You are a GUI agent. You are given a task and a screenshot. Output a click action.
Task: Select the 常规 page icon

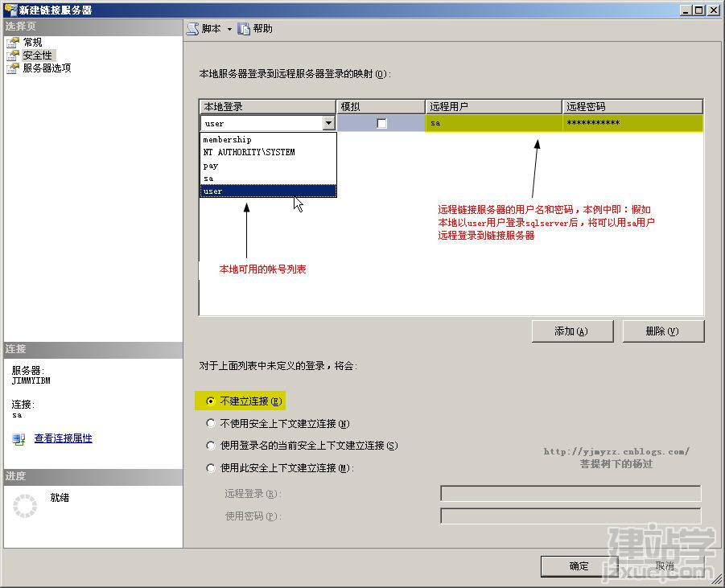click(x=13, y=43)
